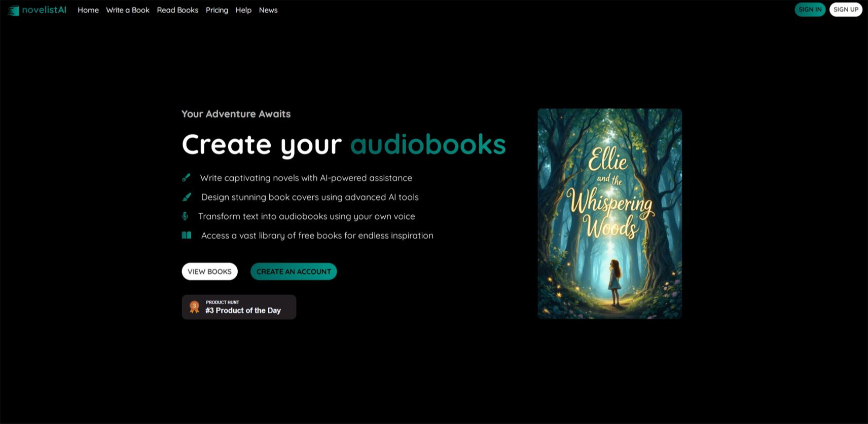The height and width of the screenshot is (424, 868).
Task: Select Help in the top navigation
Action: coord(243,10)
